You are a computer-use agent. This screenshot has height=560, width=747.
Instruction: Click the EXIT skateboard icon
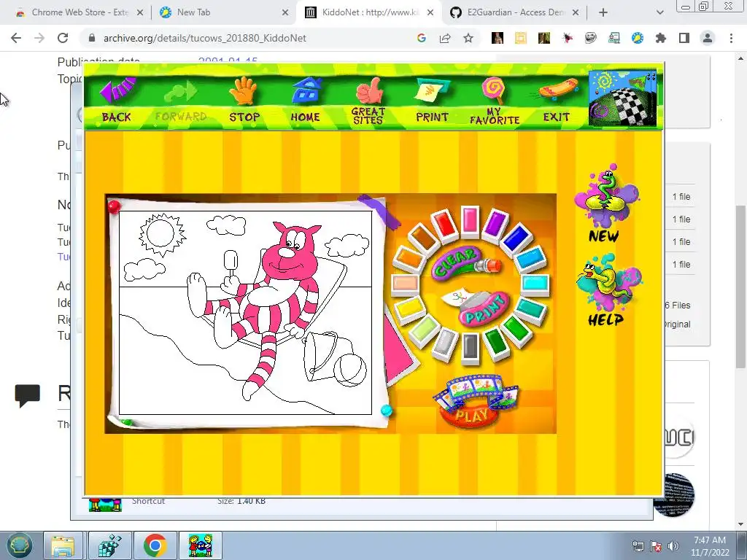(558, 90)
